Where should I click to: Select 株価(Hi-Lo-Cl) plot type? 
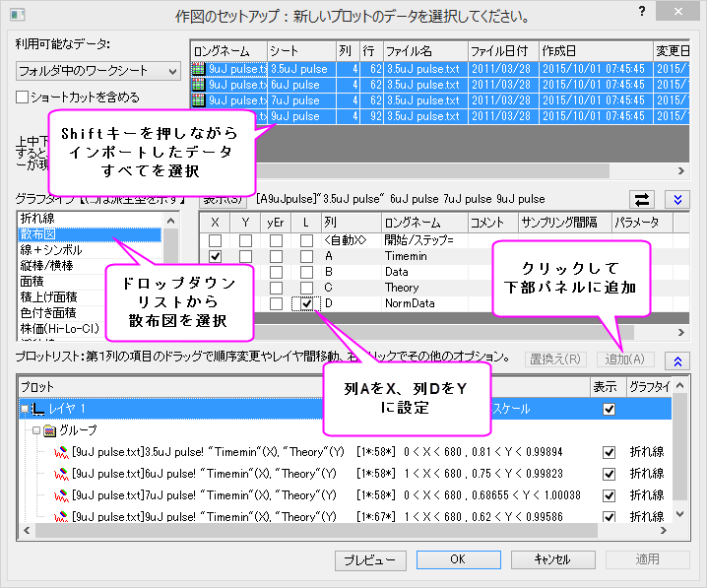tap(59, 329)
